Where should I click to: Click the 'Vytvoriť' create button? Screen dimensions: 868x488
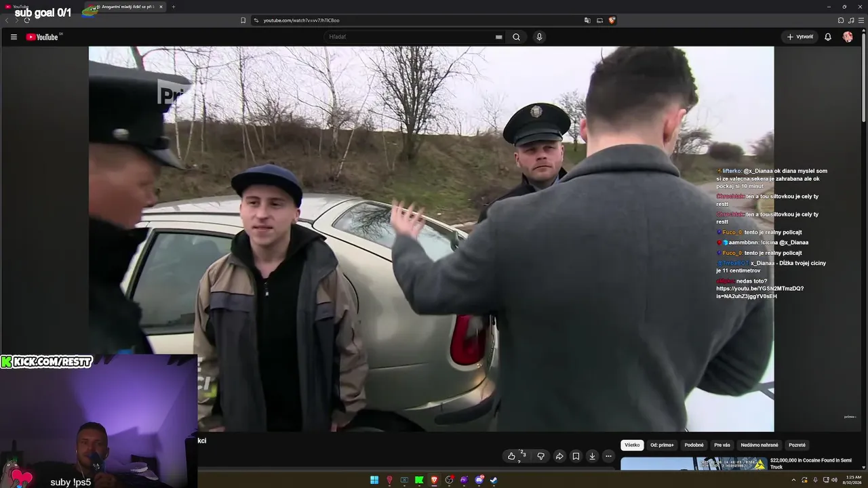click(x=800, y=37)
